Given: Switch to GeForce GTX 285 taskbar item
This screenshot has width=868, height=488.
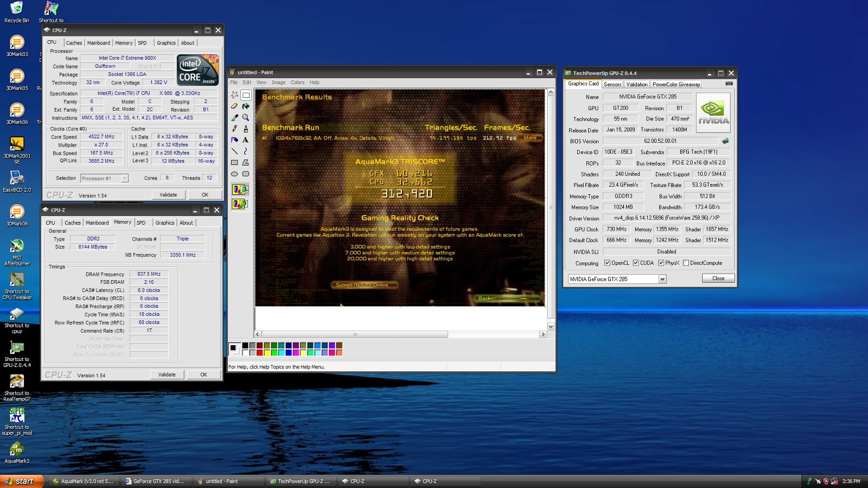Looking at the screenshot, I should [x=156, y=481].
